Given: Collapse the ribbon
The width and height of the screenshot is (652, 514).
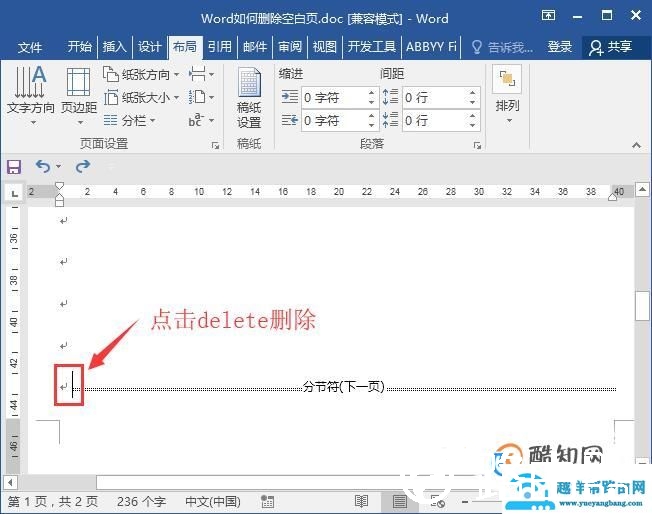Looking at the screenshot, I should (x=636, y=145).
